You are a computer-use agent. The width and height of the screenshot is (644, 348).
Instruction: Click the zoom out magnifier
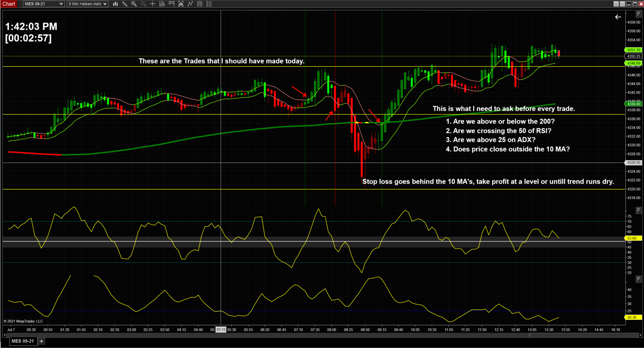143,4
